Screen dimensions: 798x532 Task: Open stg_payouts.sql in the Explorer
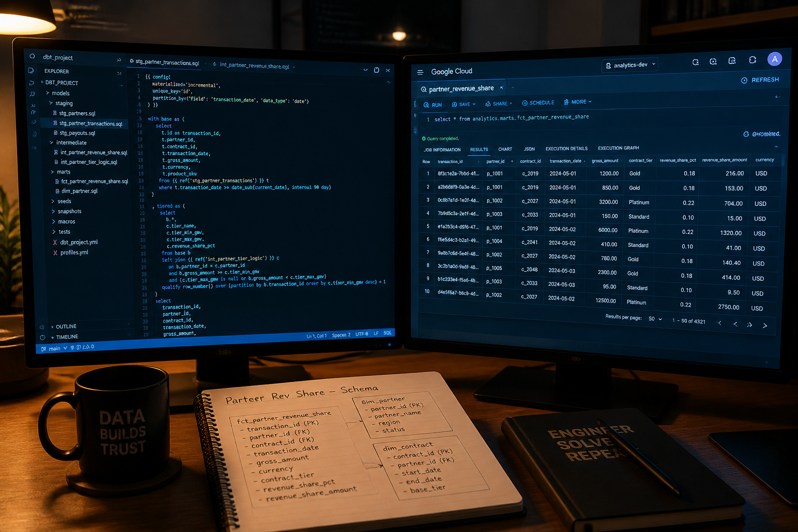coord(74,133)
